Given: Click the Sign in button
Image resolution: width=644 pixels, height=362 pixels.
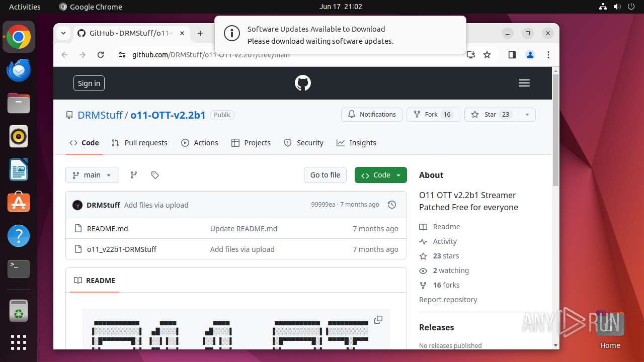Looking at the screenshot, I should tap(89, 83).
